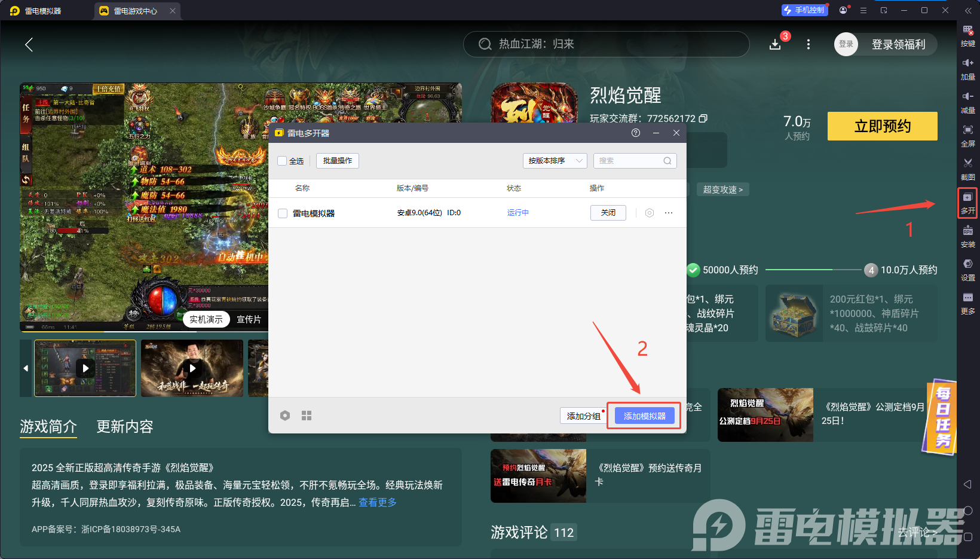The image size is (980, 559).
Task: Copy the player group number 772562172
Action: [x=703, y=118]
